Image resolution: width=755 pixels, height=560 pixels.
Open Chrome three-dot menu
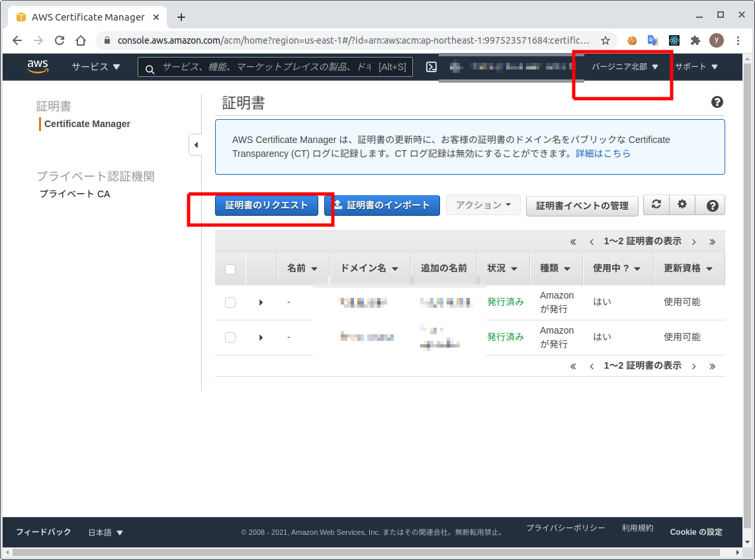coord(738,40)
